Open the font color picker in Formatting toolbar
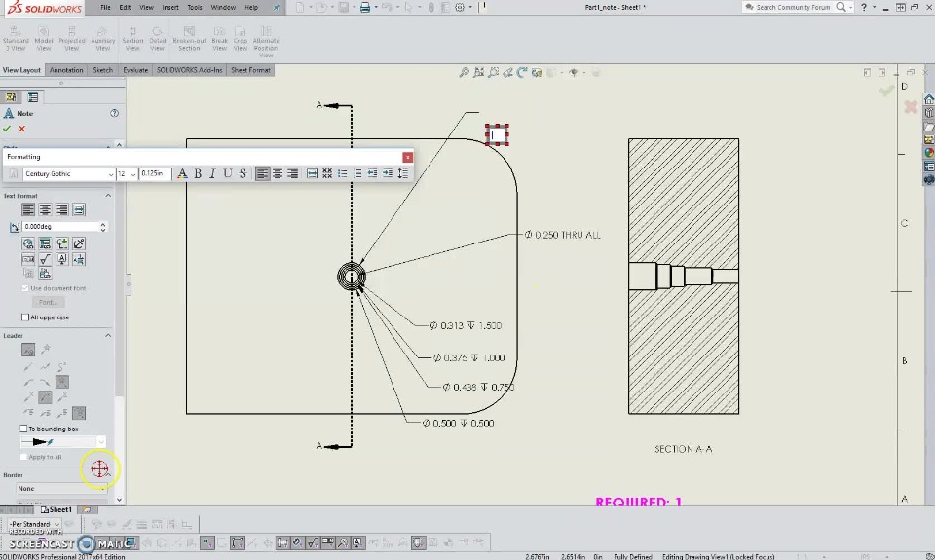Viewport: 935px width, 560px height. [x=182, y=173]
